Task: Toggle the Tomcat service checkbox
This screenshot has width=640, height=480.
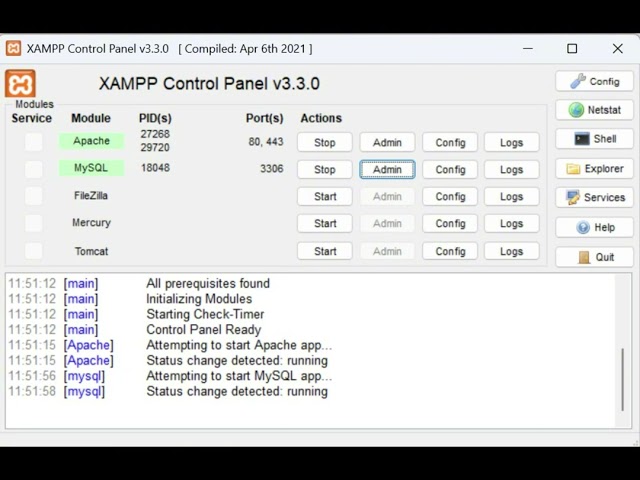Action: tap(34, 251)
